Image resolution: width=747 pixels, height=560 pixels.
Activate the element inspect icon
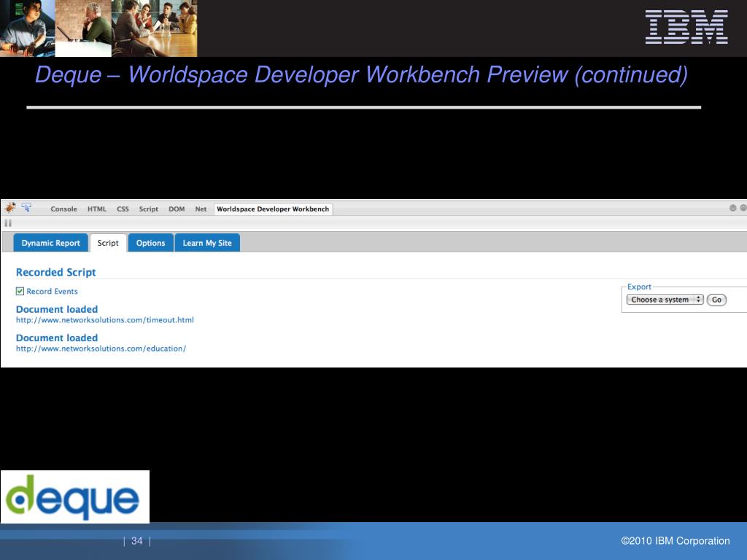click(x=26, y=208)
